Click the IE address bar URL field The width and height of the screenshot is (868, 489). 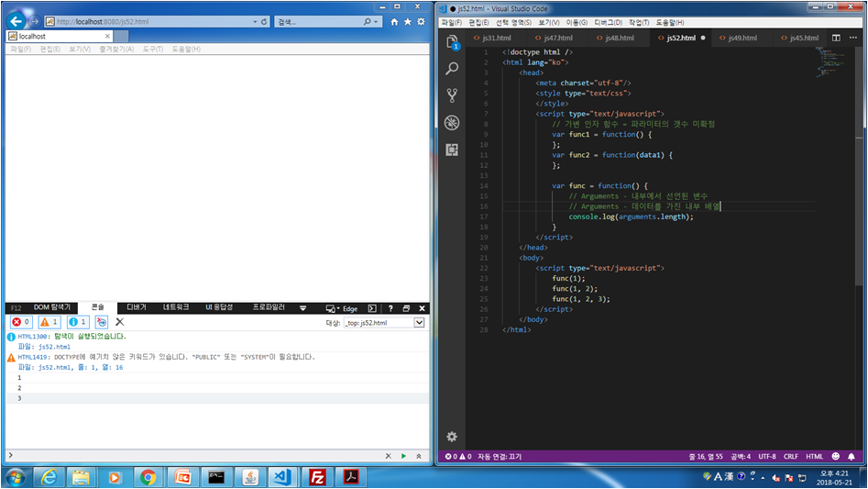pyautogui.click(x=148, y=22)
